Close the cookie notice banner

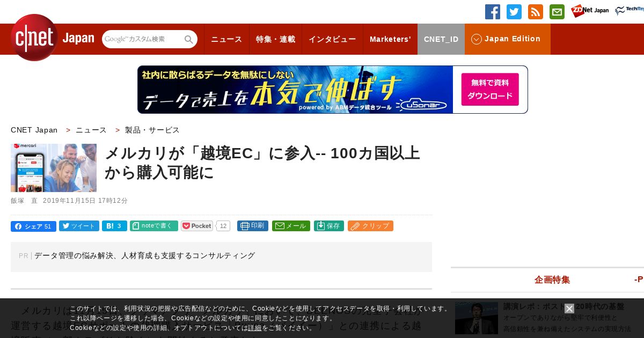coord(569,308)
